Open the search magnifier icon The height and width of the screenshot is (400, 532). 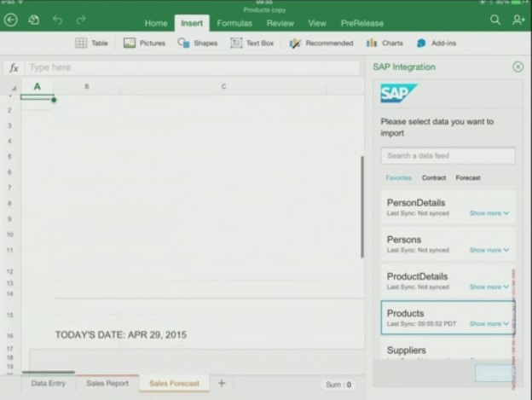click(x=495, y=20)
